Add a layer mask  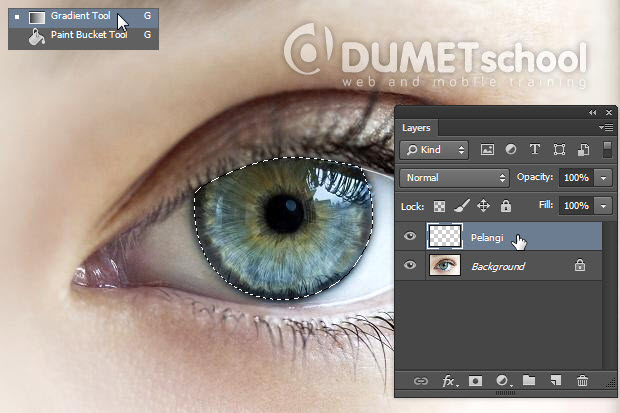pos(475,381)
